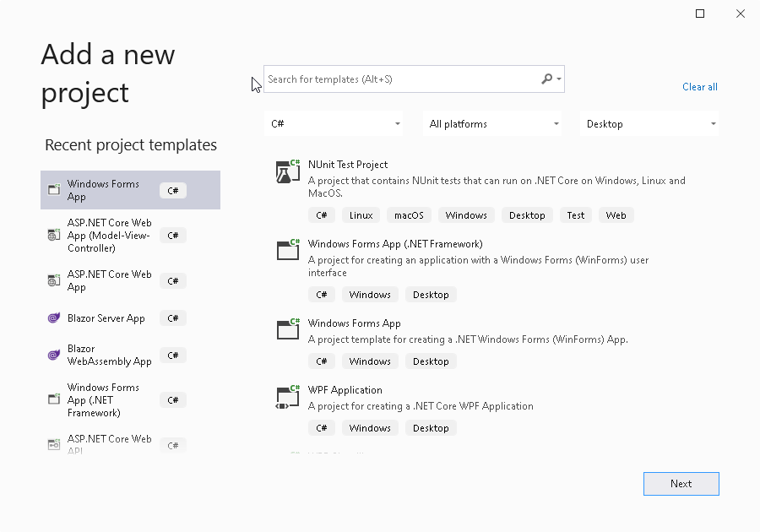The width and height of the screenshot is (760, 532).
Task: Select the WPF Application template title
Action: coord(345,390)
